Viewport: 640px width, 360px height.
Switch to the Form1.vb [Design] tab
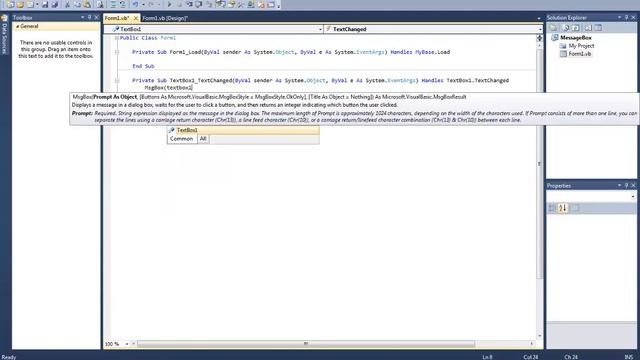coord(165,18)
